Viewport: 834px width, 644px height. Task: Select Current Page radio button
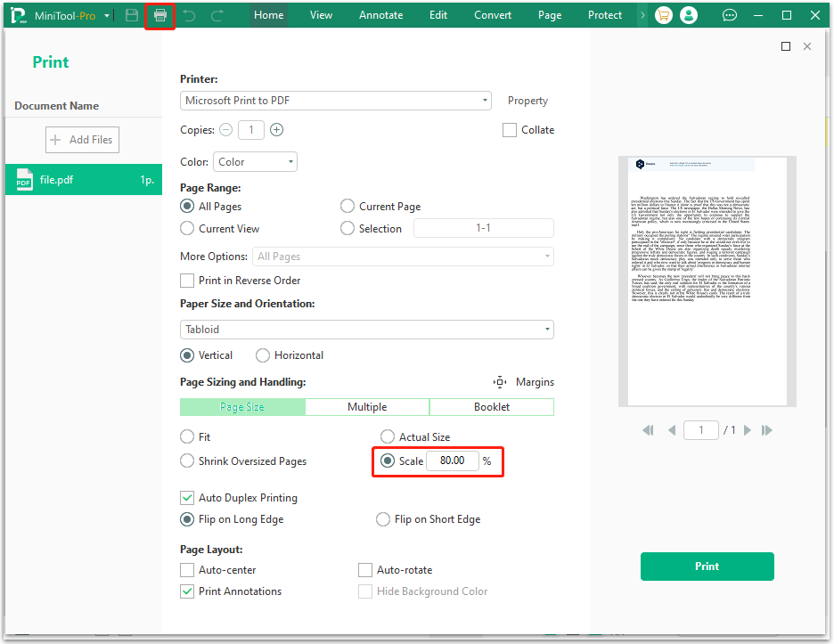(x=347, y=206)
